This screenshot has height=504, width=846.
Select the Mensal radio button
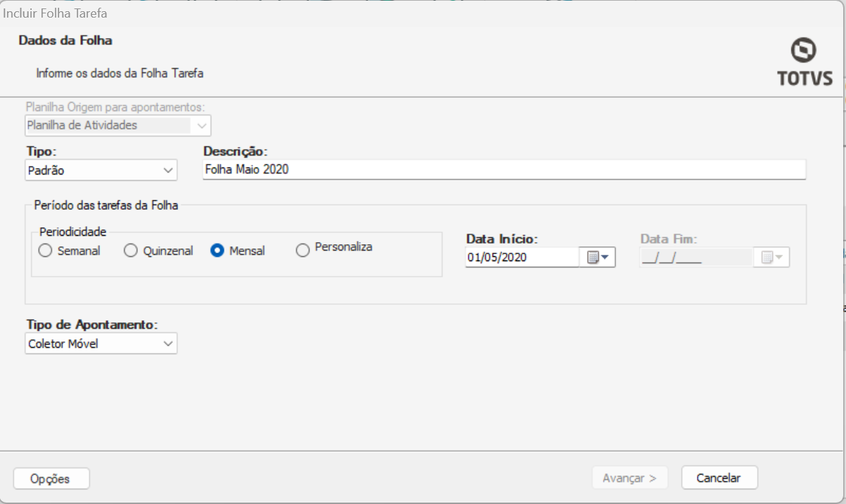pyautogui.click(x=218, y=251)
